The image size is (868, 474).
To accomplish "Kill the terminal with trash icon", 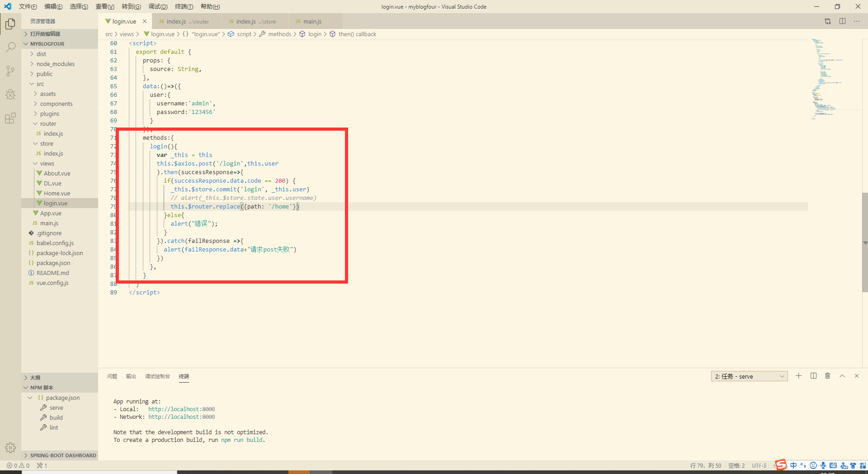I will coord(828,376).
